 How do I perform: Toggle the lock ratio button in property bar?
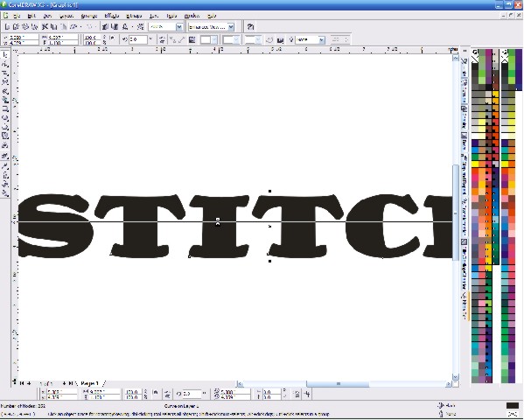[112, 38]
